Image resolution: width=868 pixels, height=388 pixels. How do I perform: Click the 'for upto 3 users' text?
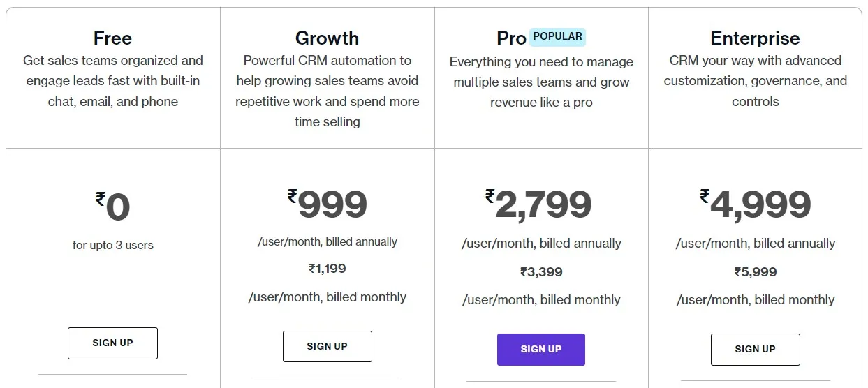click(113, 245)
